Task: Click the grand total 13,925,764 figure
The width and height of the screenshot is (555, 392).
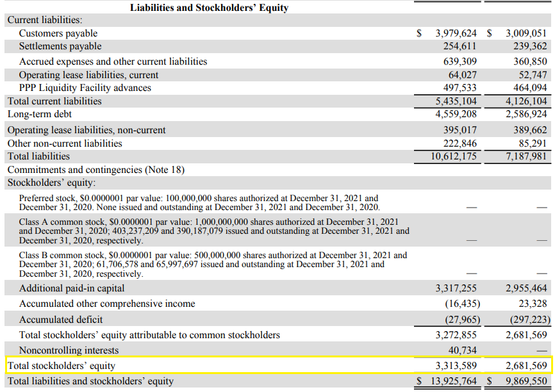Action: click(x=456, y=381)
